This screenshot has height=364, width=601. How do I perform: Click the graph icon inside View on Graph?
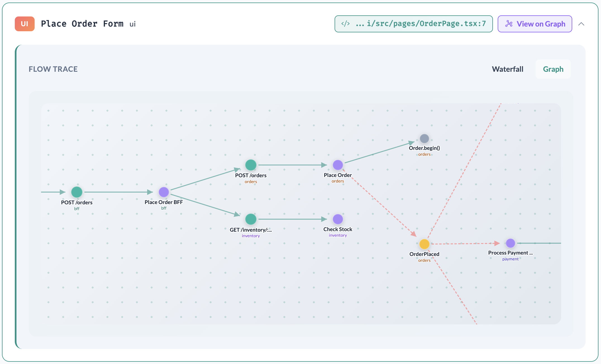click(509, 24)
